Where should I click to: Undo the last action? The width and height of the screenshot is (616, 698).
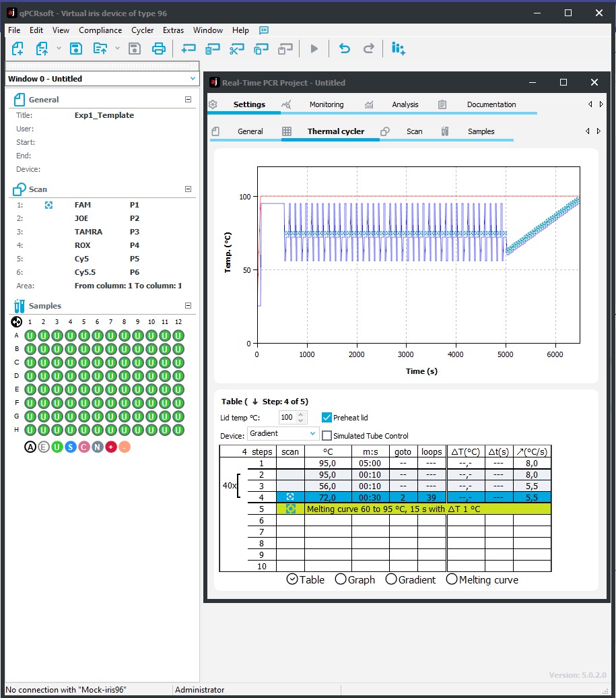(345, 49)
